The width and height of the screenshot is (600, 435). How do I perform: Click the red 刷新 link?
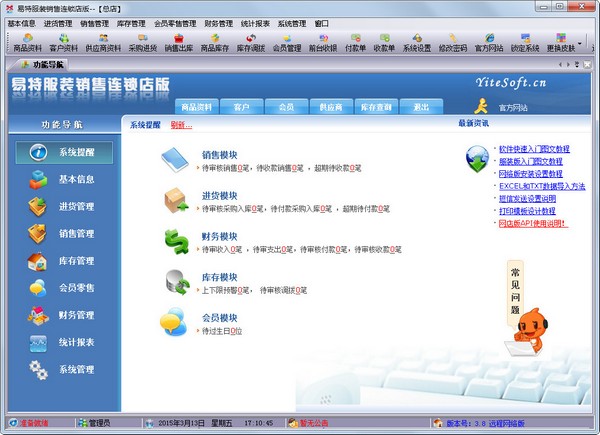tap(181, 125)
